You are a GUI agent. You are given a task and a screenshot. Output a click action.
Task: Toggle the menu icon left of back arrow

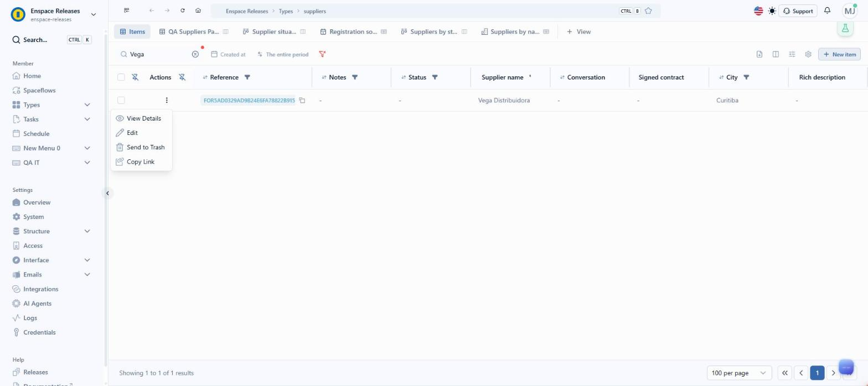click(x=127, y=11)
